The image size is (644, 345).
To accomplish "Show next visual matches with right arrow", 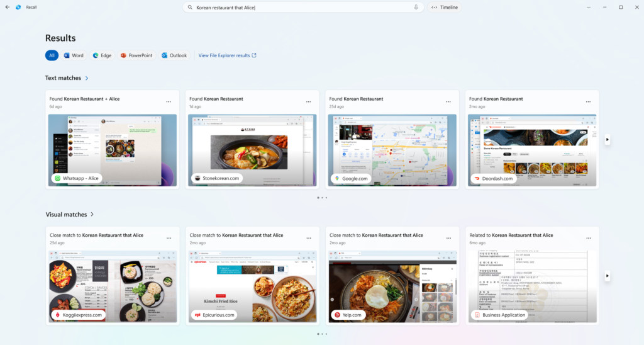I will point(607,276).
